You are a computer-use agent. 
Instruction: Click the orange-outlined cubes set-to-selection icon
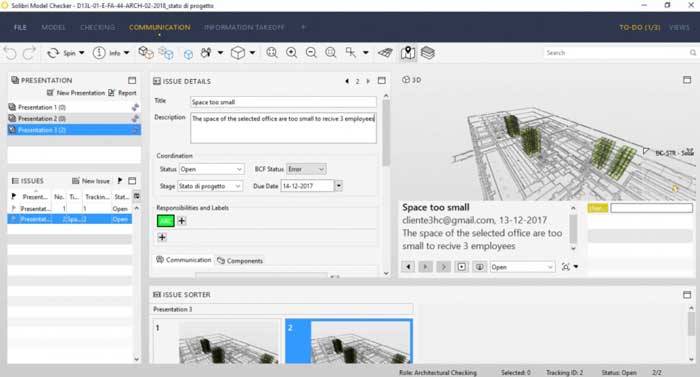(x=146, y=53)
